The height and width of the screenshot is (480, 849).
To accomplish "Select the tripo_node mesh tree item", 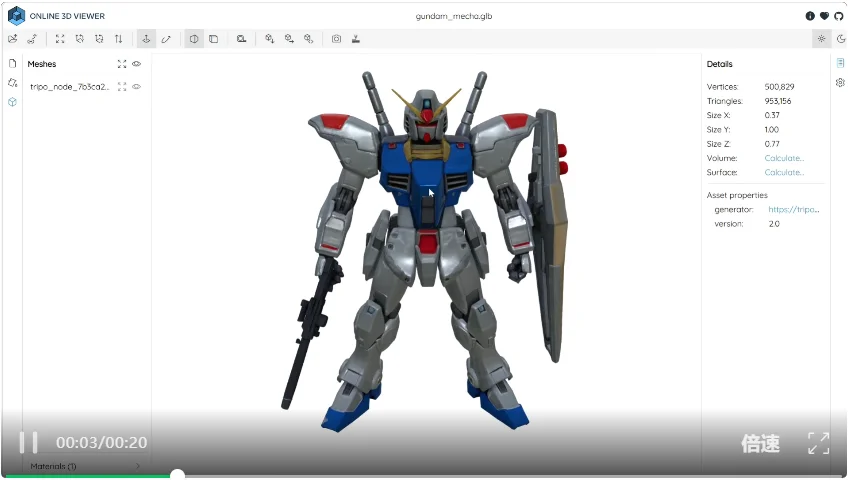I will [70, 87].
